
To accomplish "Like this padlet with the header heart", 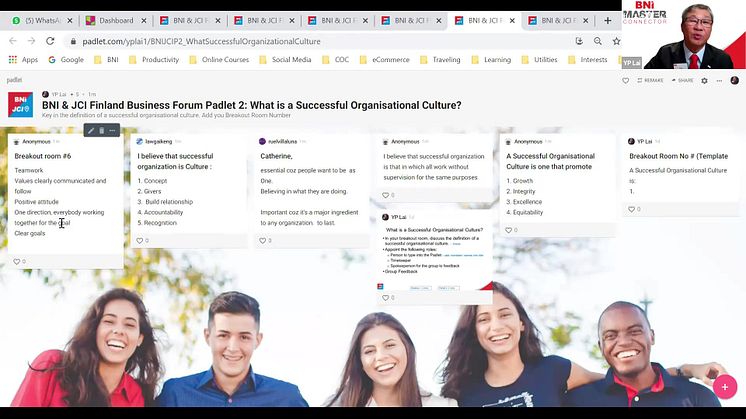I will (626, 81).
